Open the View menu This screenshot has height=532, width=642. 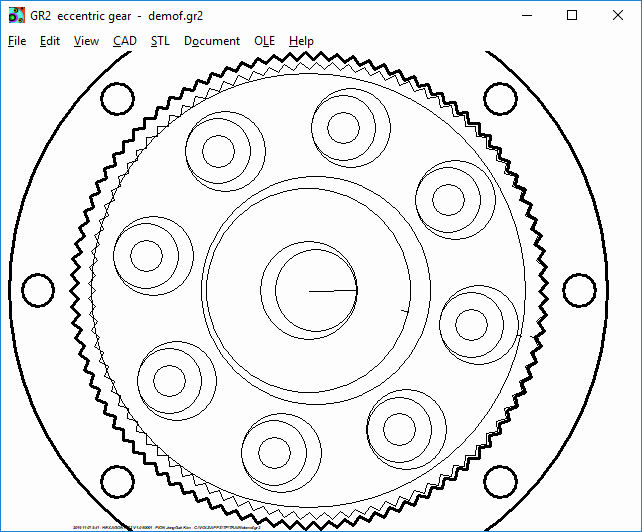(86, 41)
